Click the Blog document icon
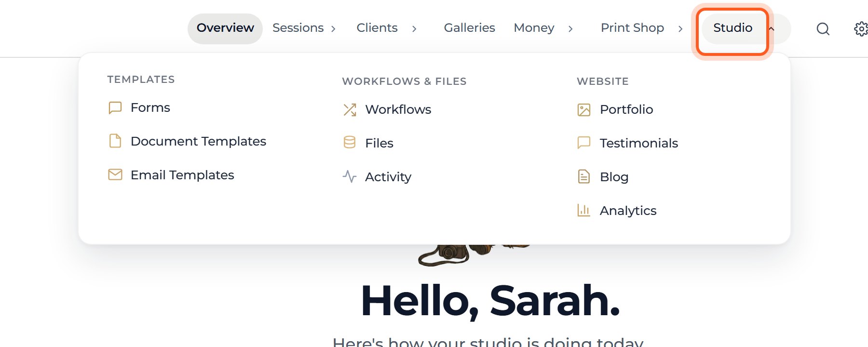Screen dimensions: 868x347 point(584,176)
